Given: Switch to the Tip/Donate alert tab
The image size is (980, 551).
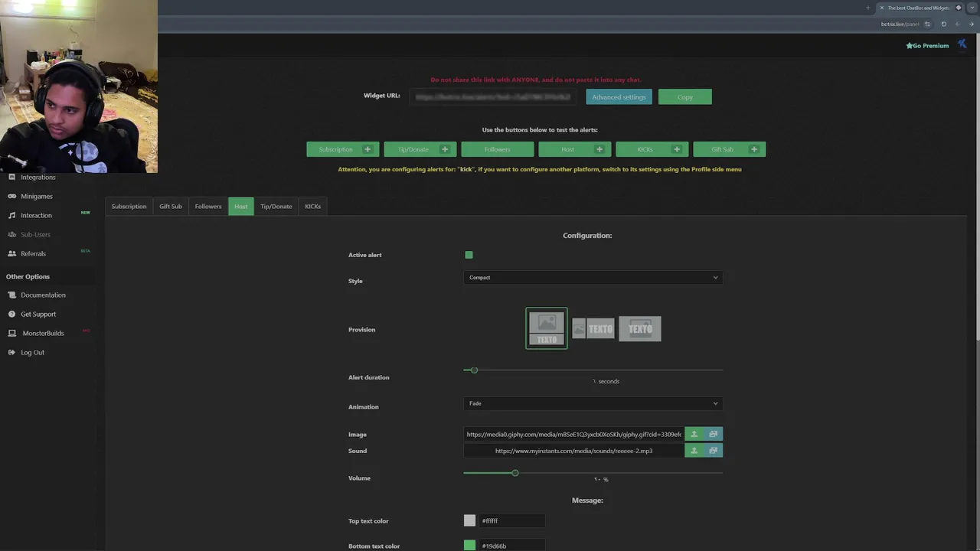Looking at the screenshot, I should click(x=276, y=206).
